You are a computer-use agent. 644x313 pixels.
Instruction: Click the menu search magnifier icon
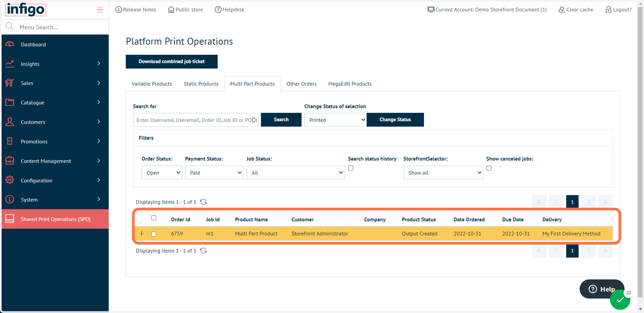click(x=10, y=26)
